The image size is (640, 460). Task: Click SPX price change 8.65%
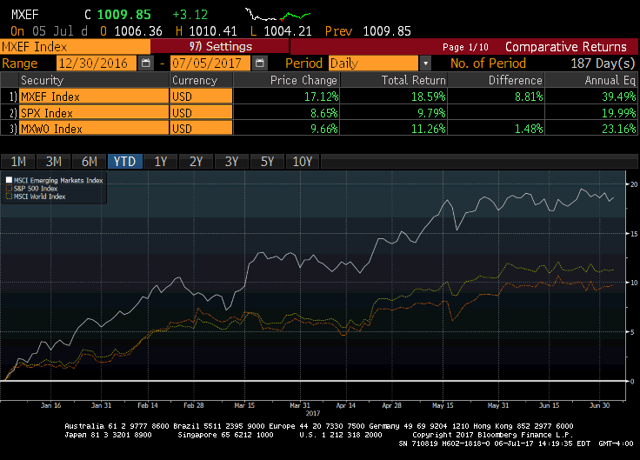click(x=324, y=113)
